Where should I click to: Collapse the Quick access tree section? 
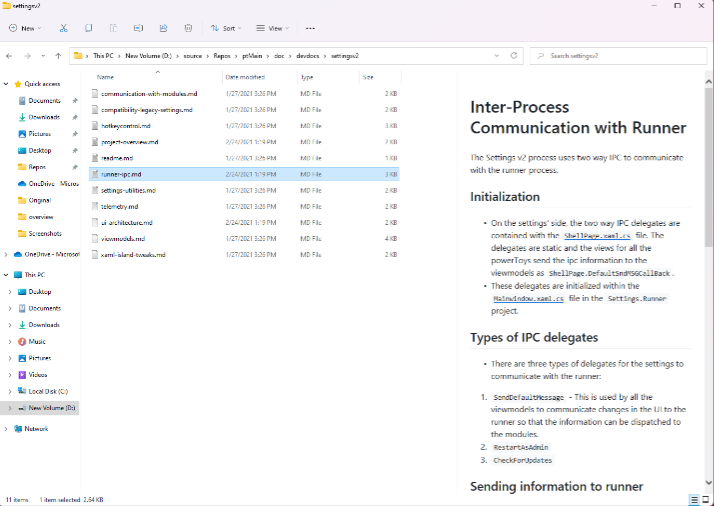pos(8,84)
